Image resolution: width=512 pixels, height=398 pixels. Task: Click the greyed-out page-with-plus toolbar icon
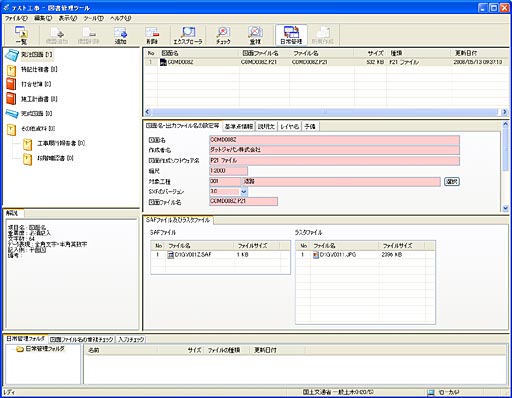point(57,35)
